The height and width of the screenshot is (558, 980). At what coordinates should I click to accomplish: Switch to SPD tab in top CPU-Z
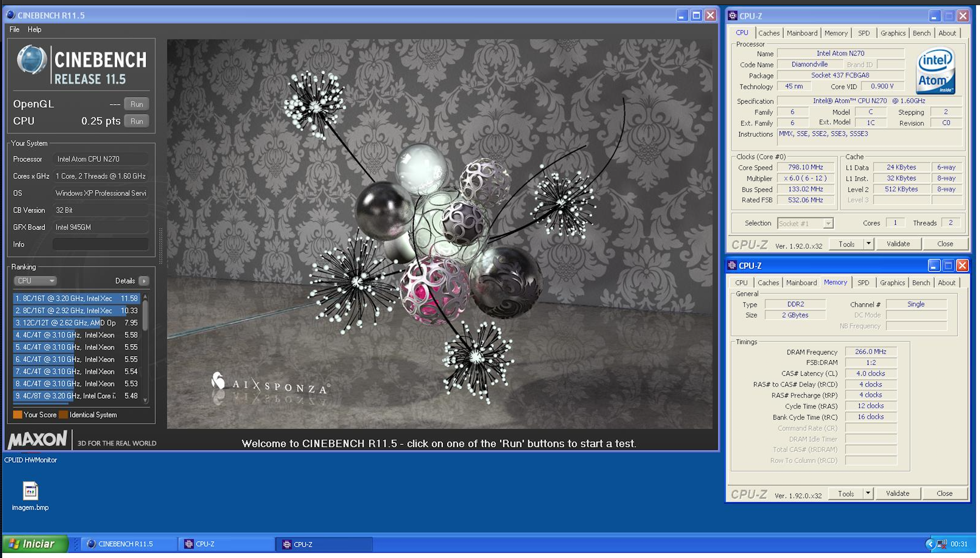click(x=864, y=33)
